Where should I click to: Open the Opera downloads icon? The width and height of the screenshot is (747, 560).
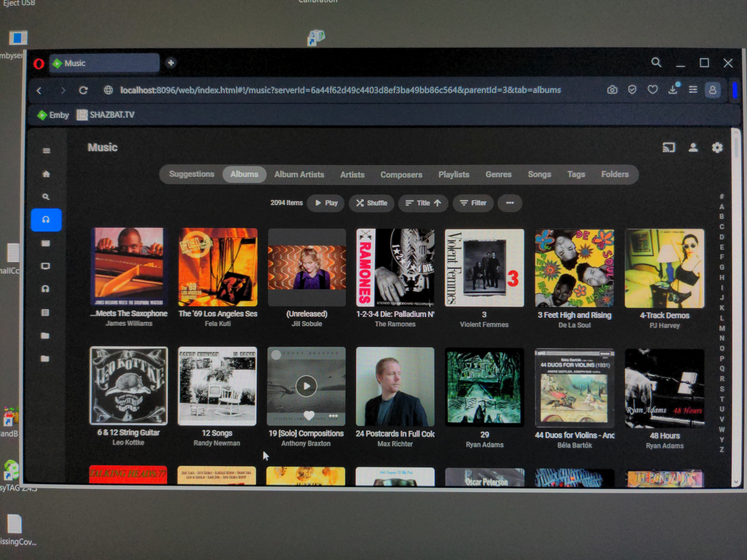pyautogui.click(x=673, y=89)
